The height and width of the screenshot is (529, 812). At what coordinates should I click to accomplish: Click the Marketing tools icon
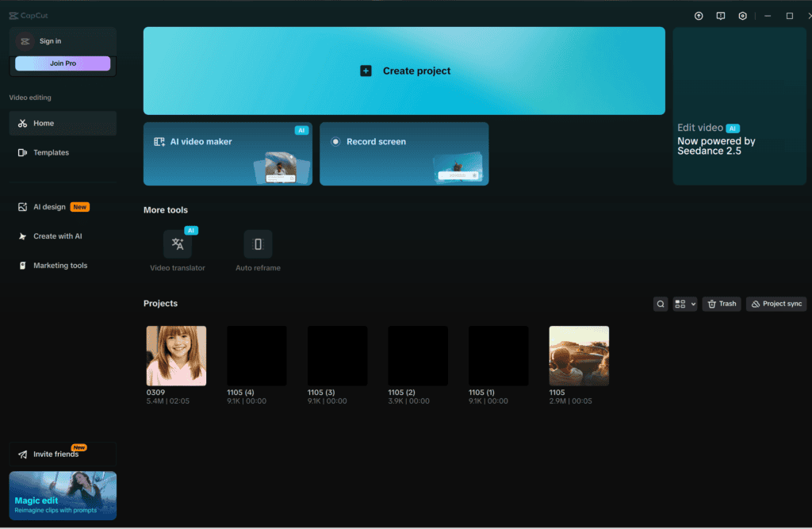[22, 265]
